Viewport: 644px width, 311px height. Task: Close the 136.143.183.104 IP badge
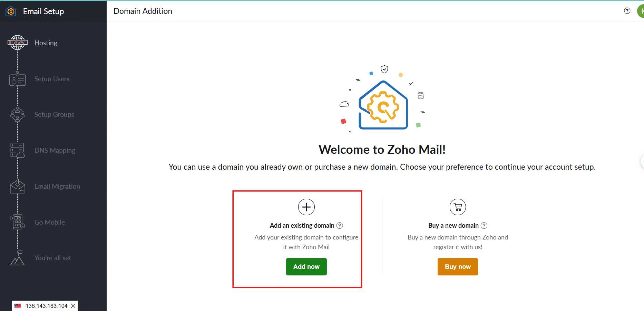click(x=73, y=306)
